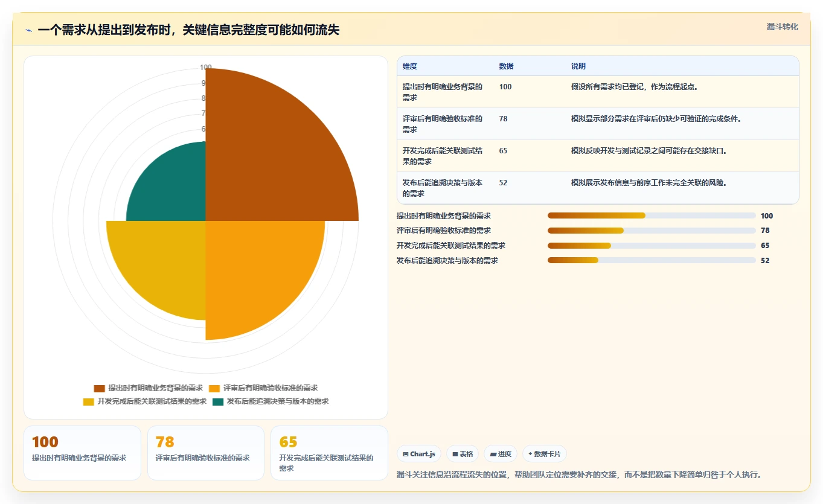The image size is (823, 504).
Task: Click the lightning icon beside the title
Action: [x=29, y=30]
